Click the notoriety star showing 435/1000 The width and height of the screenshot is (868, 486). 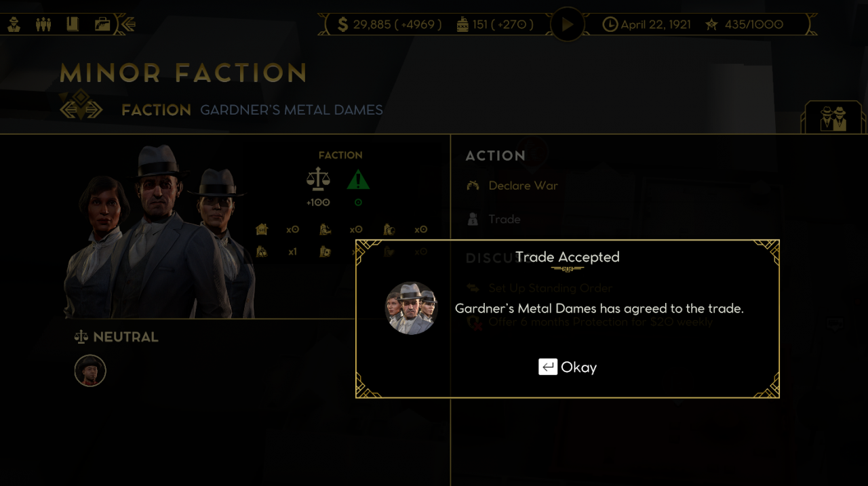click(744, 25)
